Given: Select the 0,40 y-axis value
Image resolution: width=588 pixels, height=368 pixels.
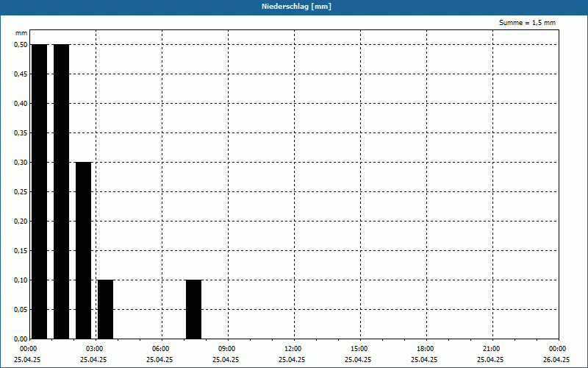Looking at the screenshot, I should click(x=21, y=104).
